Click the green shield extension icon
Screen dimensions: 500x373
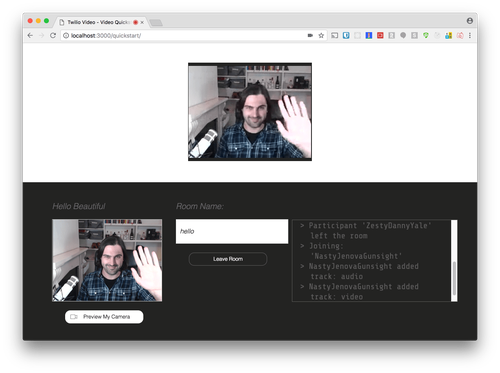[x=426, y=35]
